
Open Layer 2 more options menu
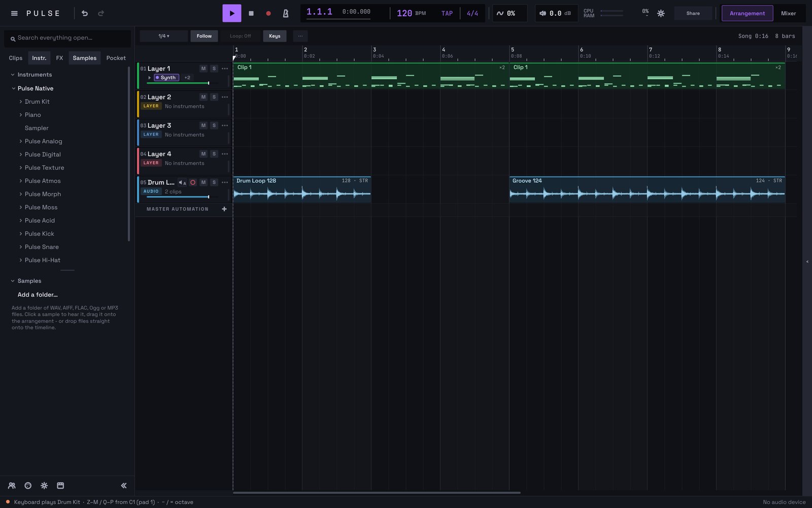pos(225,97)
